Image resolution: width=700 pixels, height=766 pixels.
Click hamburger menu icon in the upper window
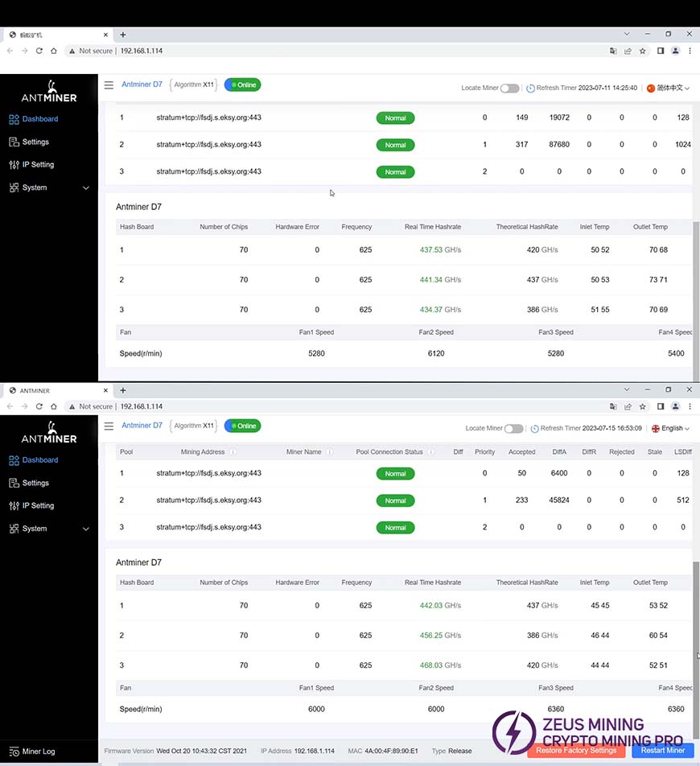pos(109,85)
